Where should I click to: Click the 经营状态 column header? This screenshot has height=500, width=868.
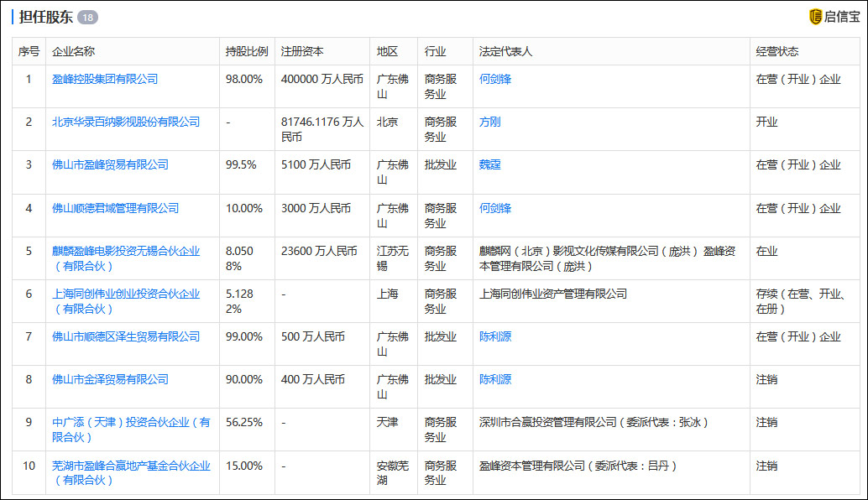779,50
